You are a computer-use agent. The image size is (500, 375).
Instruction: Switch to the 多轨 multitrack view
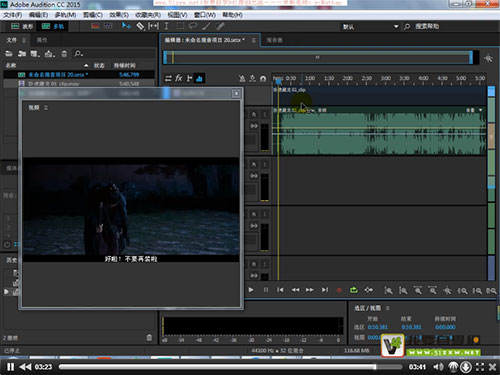coord(53,26)
